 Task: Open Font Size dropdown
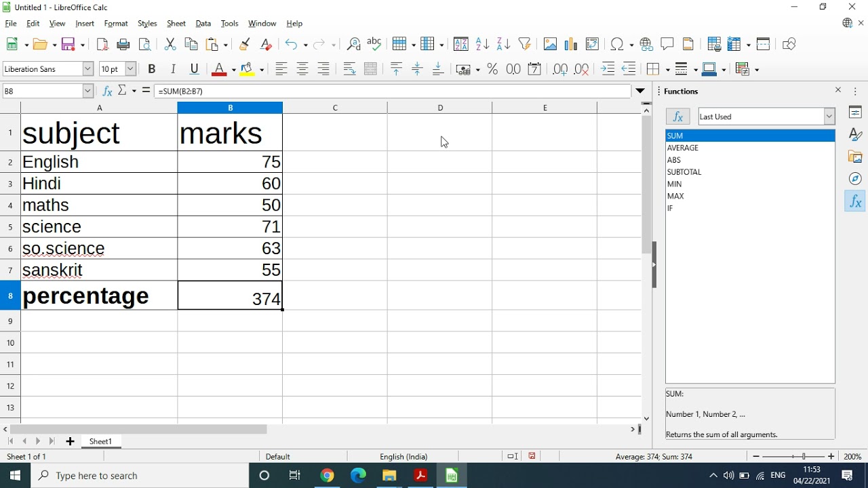[130, 69]
